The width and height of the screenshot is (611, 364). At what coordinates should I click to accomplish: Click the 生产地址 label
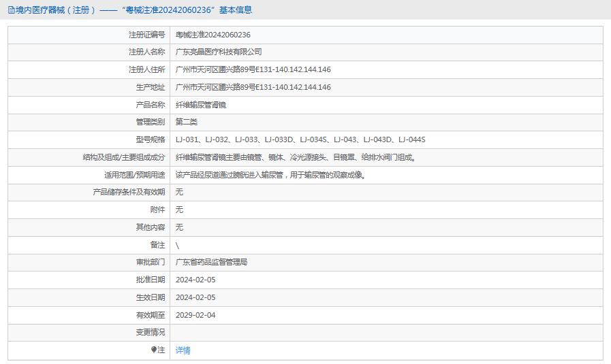[151, 87]
